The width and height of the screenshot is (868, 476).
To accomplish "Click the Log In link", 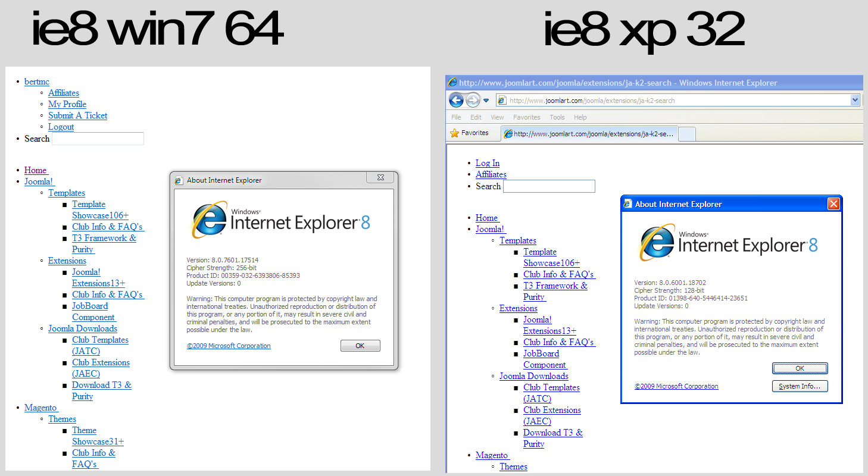I will (487, 162).
